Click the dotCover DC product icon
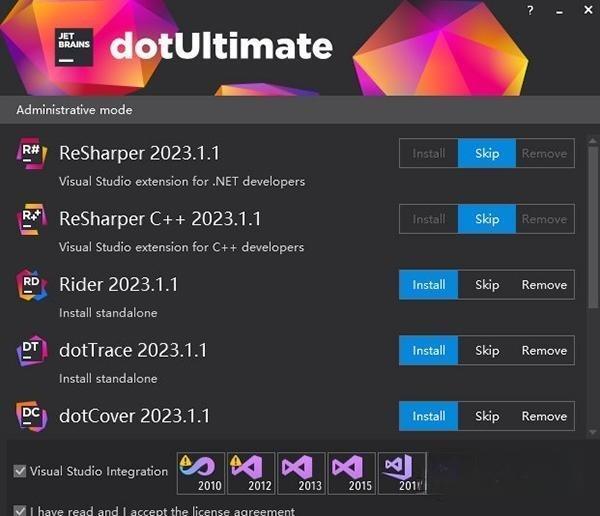The width and height of the screenshot is (600, 516). tap(31, 416)
